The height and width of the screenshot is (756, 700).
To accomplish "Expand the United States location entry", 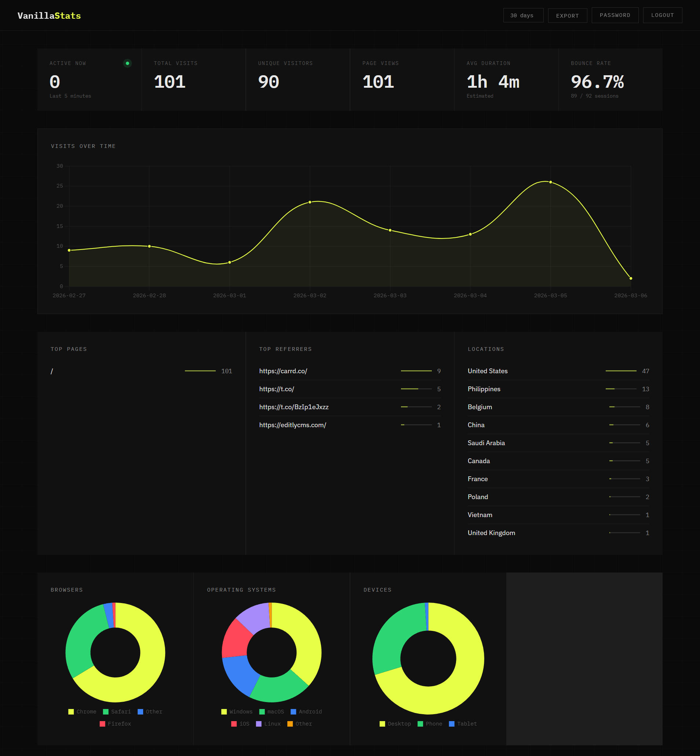I will coord(488,371).
